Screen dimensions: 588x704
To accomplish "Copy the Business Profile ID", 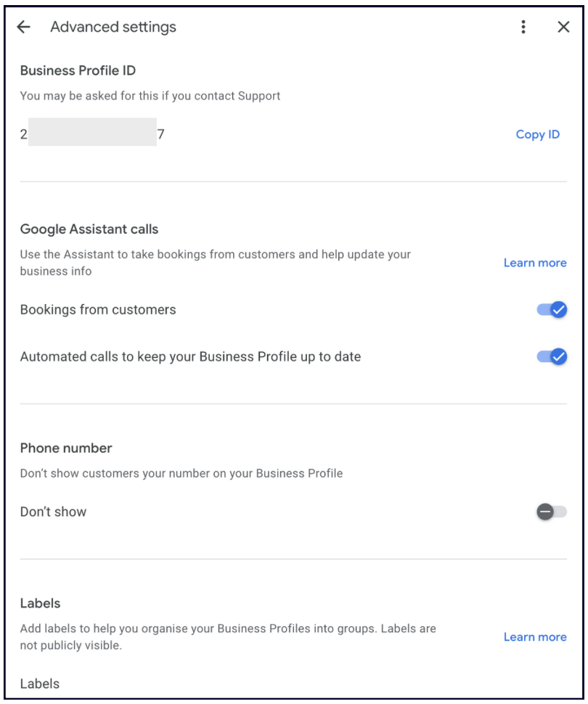I will (x=537, y=134).
